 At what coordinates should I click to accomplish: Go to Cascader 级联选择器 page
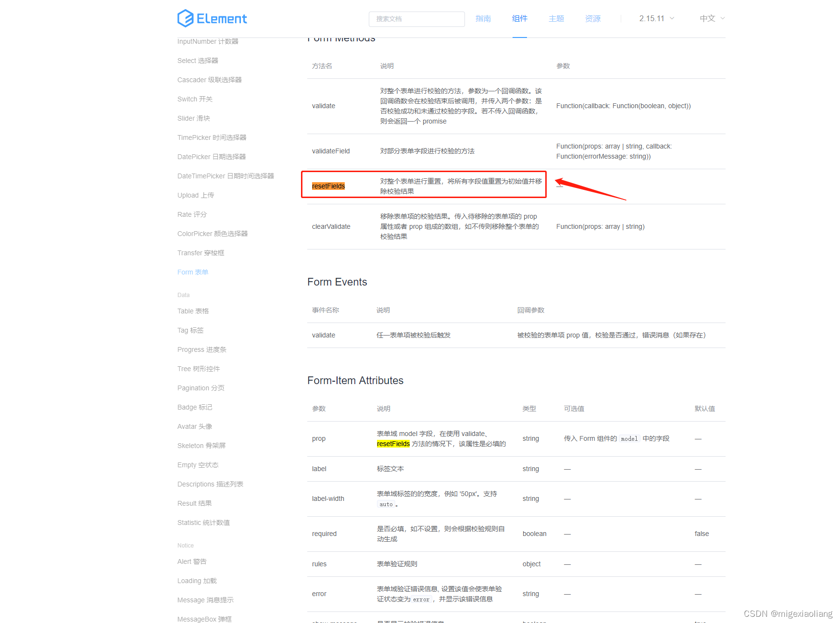click(x=209, y=80)
